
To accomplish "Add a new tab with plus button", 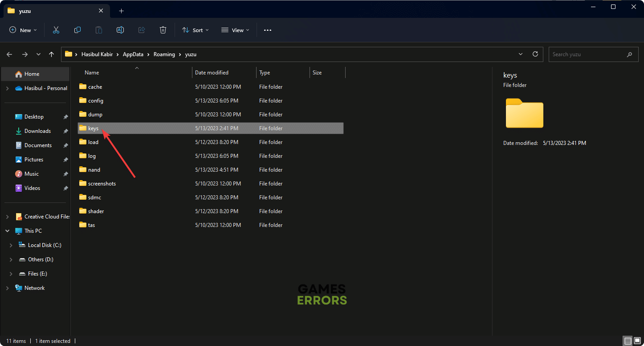I will click(121, 11).
